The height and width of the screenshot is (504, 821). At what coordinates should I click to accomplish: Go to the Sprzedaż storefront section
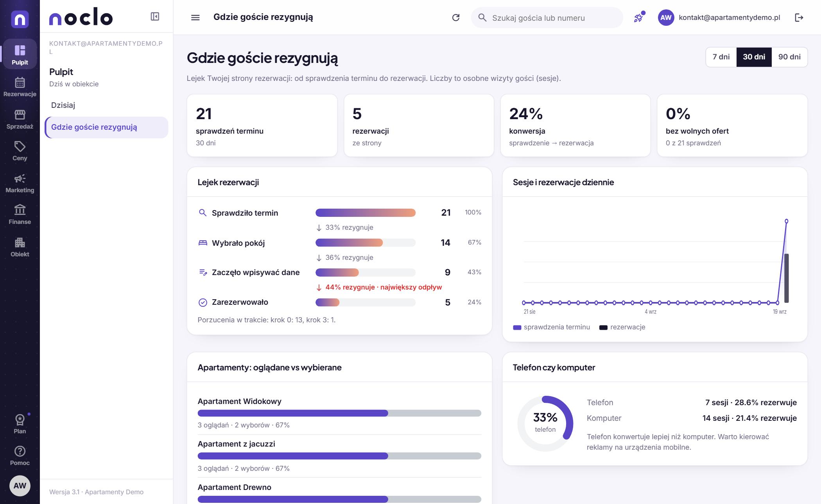point(20,119)
